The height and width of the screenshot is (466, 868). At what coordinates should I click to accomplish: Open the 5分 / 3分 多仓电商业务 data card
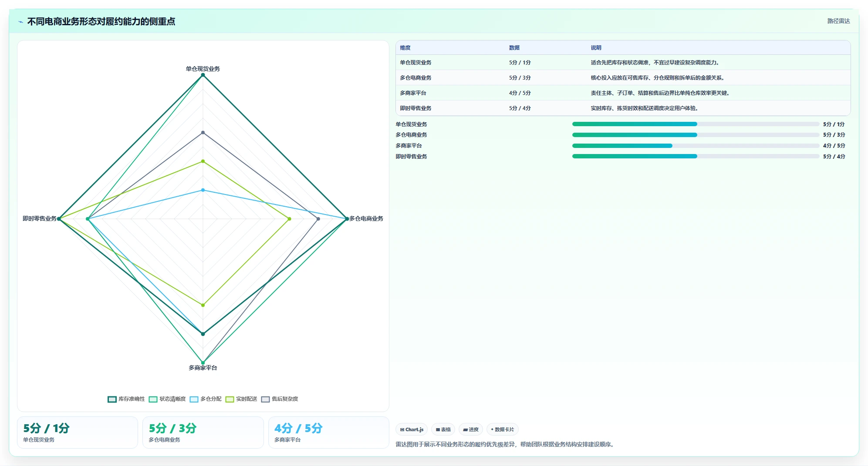point(203,432)
